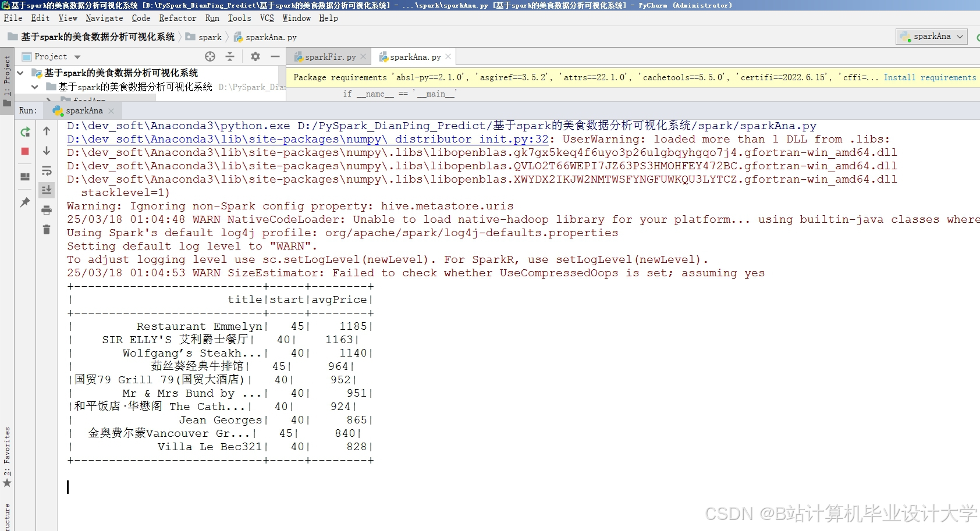Switch to the sparkFir.py editor tab
Screen dimensions: 980x531
point(329,56)
